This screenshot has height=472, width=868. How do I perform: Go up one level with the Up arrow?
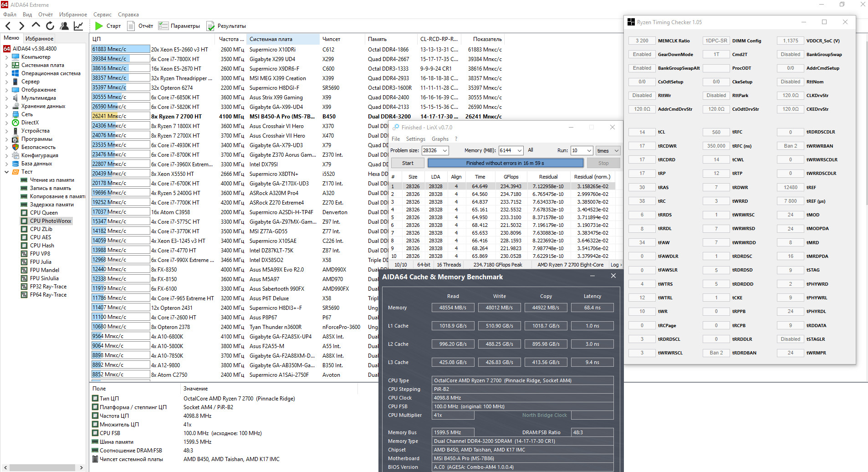[36, 26]
